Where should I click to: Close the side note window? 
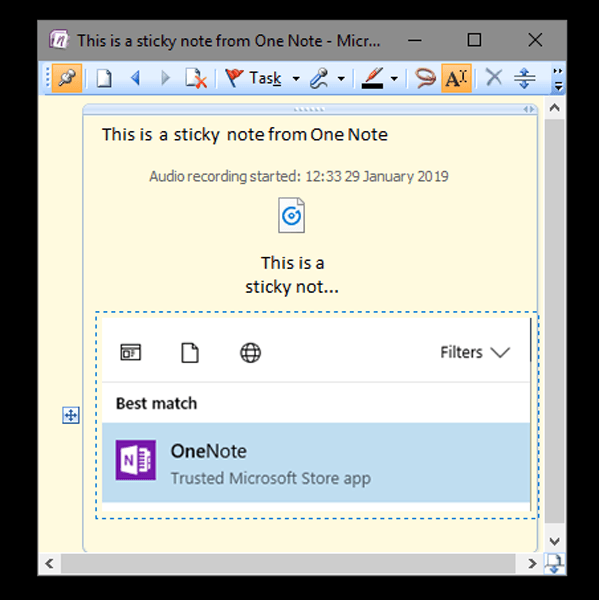pyautogui.click(x=535, y=40)
